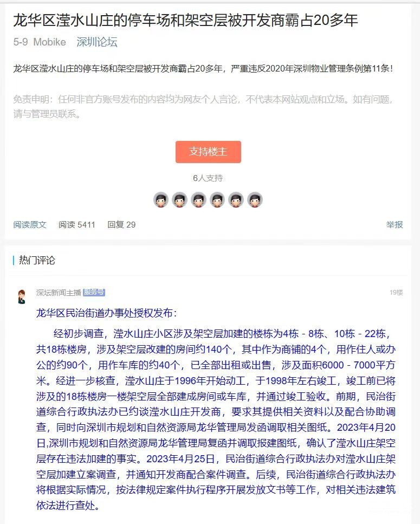Click the last supporter avatar in the row
This screenshot has height=524, width=420.
pos(255,200)
